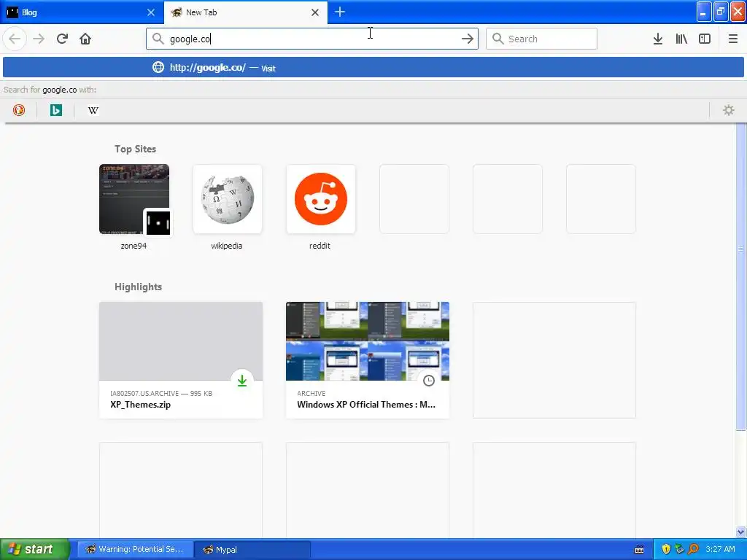Click the green download badge on XP_Themes.zip

point(242,381)
